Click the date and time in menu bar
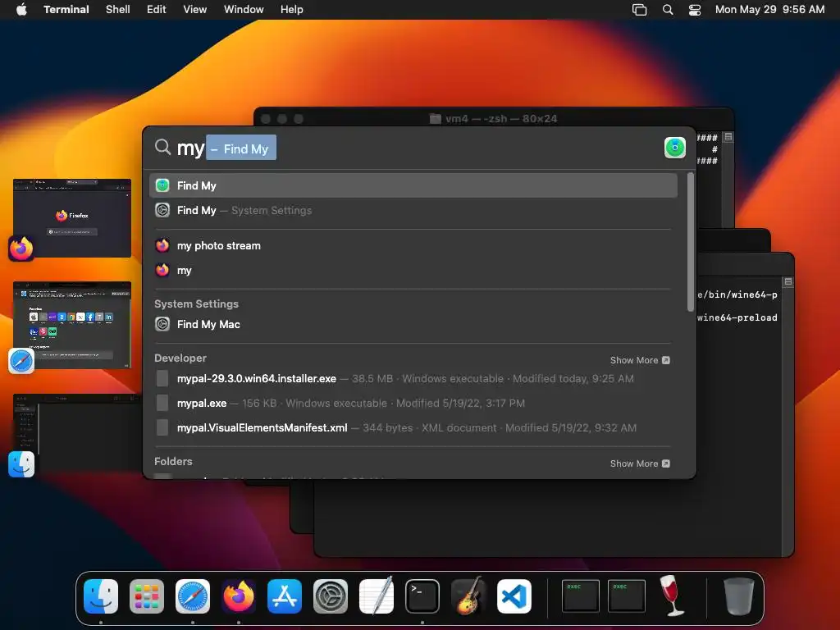 click(769, 10)
